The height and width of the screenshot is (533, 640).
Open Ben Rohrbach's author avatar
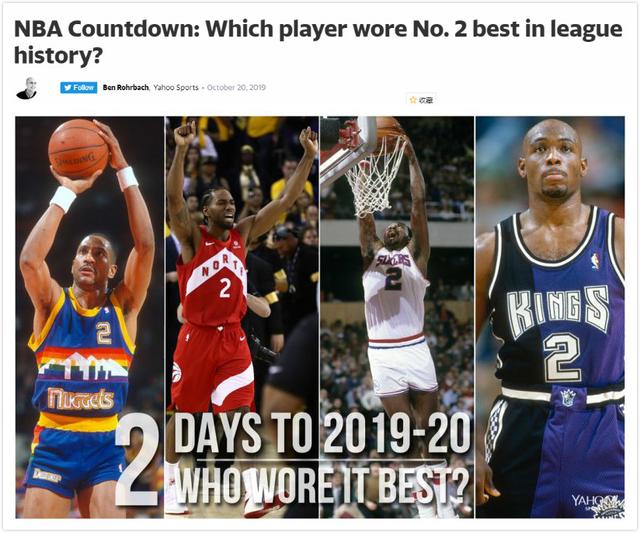click(27, 88)
